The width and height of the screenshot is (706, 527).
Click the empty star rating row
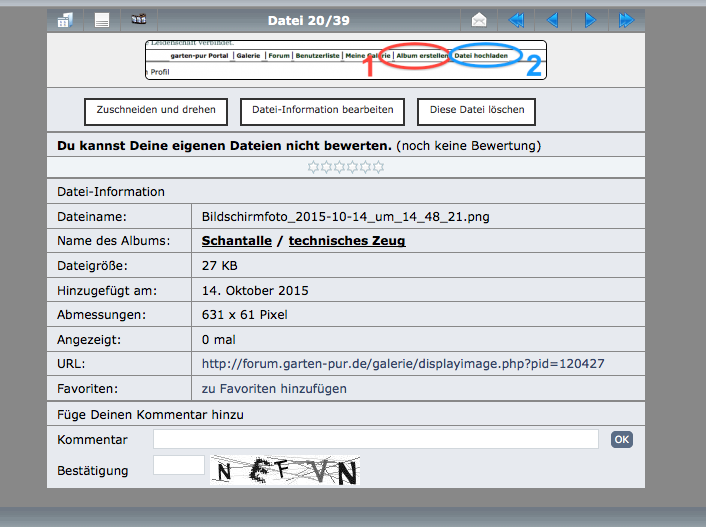coord(345,167)
